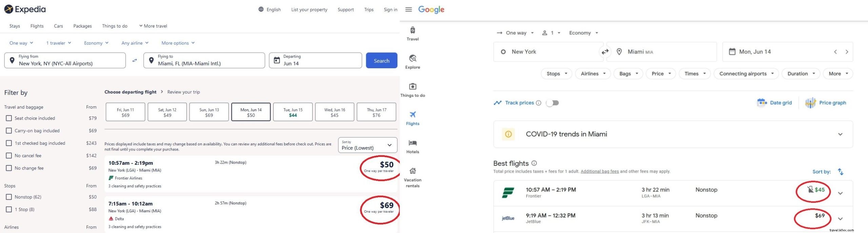Viewport: 868px width, 233px height.
Task: Click the Google sort order arrows icon
Action: (x=841, y=172)
